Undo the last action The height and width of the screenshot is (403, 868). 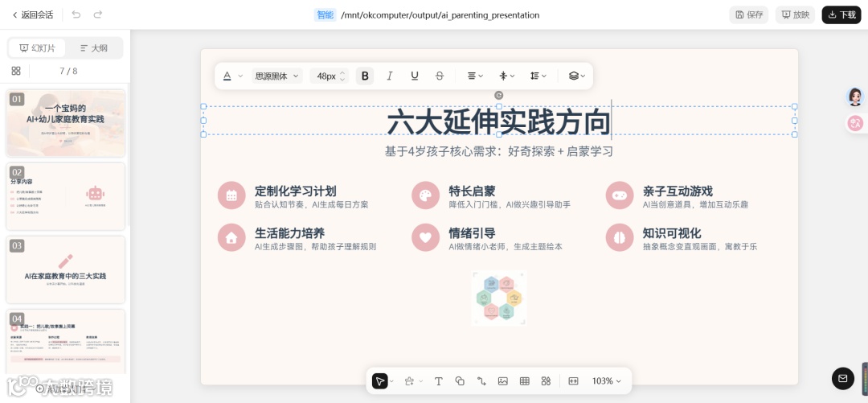point(76,15)
